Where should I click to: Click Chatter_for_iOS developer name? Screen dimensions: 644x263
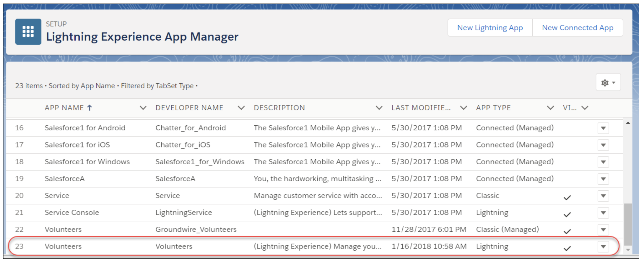click(x=183, y=145)
